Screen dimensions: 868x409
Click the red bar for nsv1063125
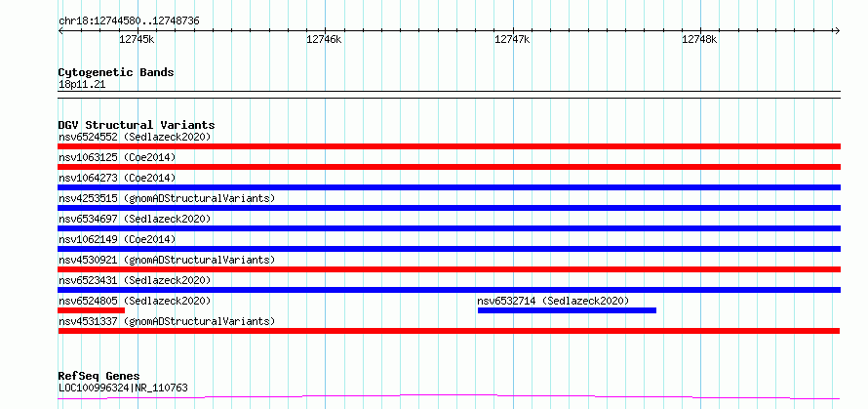pyautogui.click(x=449, y=167)
